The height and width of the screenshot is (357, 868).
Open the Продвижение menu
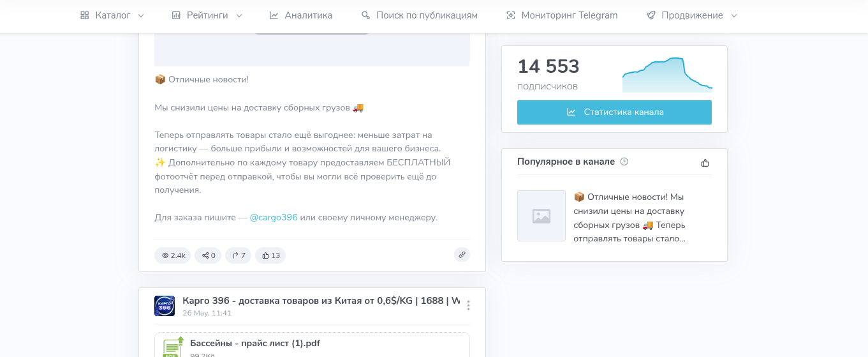click(x=692, y=15)
